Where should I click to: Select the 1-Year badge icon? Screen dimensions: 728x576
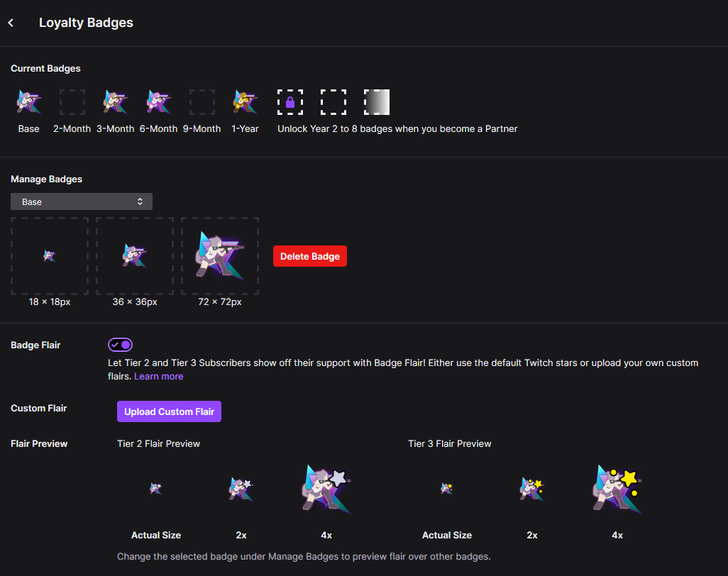pos(245,102)
